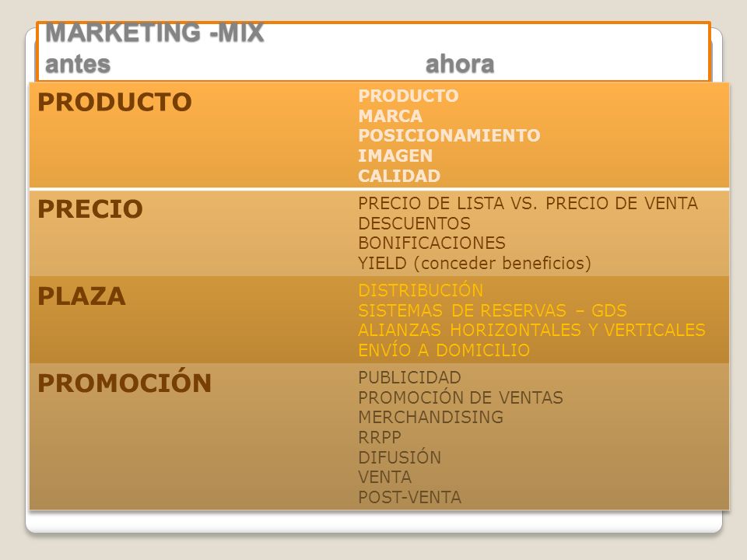Image resolution: width=747 pixels, height=560 pixels.
Task: Click the BONIFICACIONES line
Action: [432, 243]
